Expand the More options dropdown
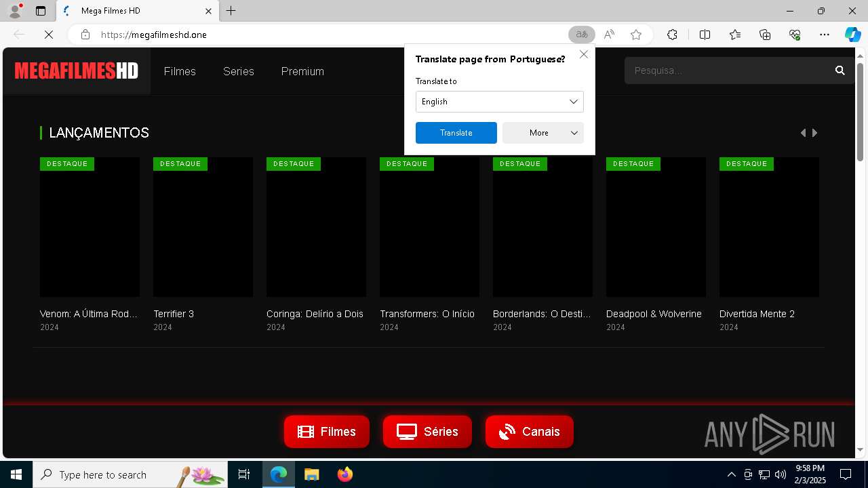 543,133
